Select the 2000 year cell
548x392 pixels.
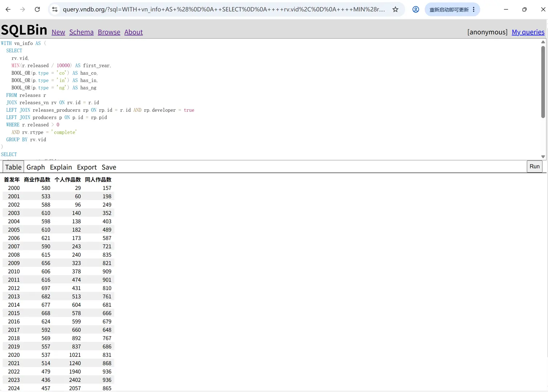click(14, 188)
